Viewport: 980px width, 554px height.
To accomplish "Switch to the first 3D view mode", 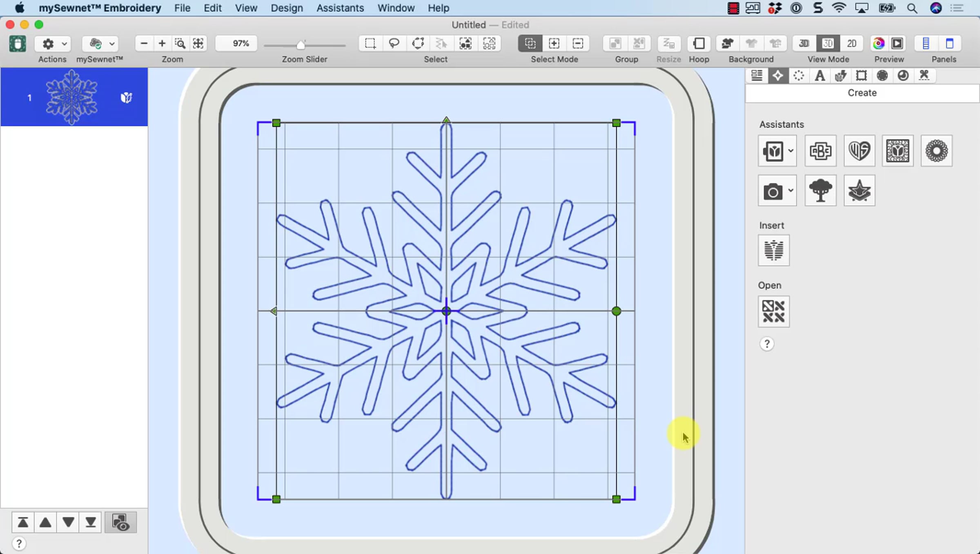I will point(804,43).
